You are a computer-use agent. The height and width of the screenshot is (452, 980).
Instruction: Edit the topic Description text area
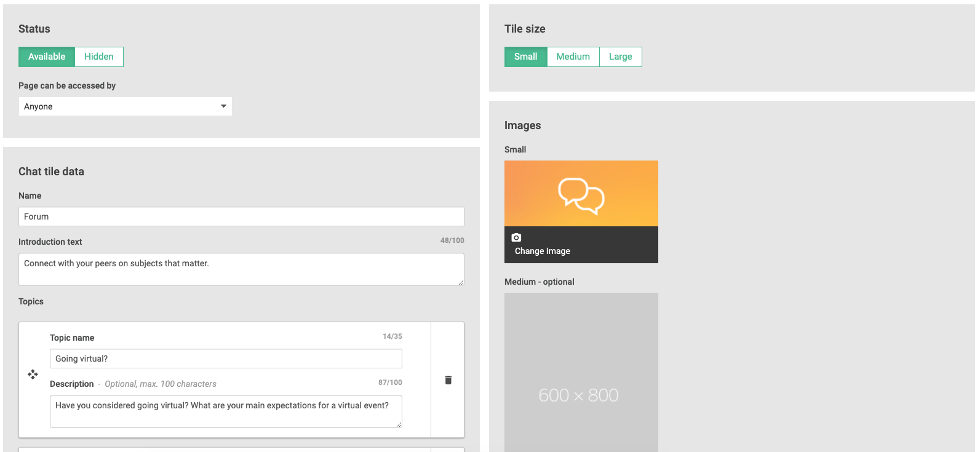pyautogui.click(x=226, y=411)
